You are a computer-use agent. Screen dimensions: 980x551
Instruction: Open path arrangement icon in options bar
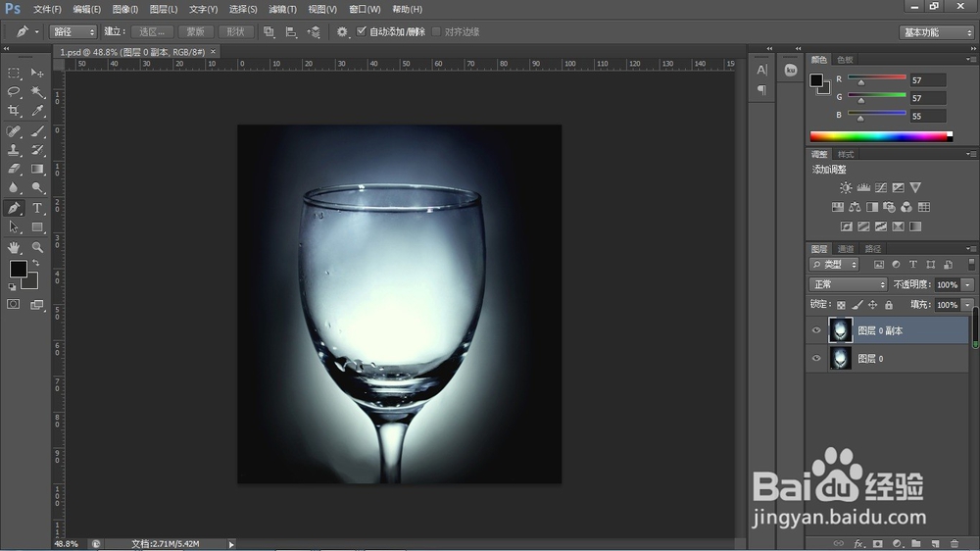pos(314,32)
